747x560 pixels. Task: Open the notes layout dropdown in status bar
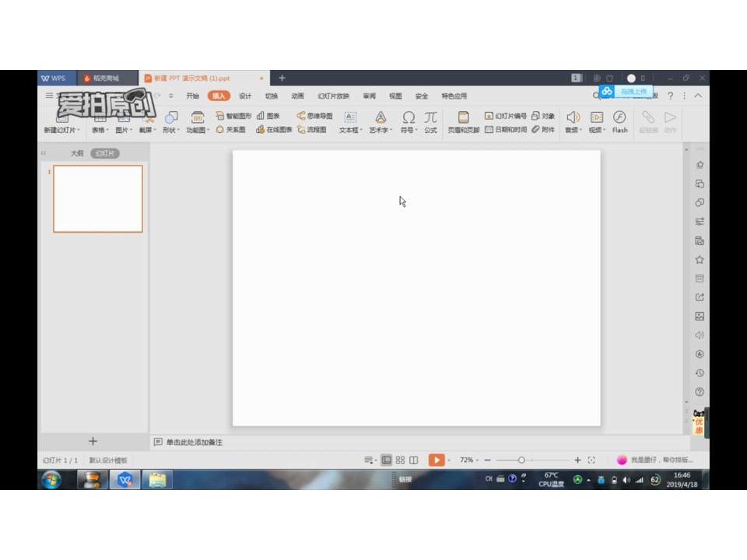(370, 460)
